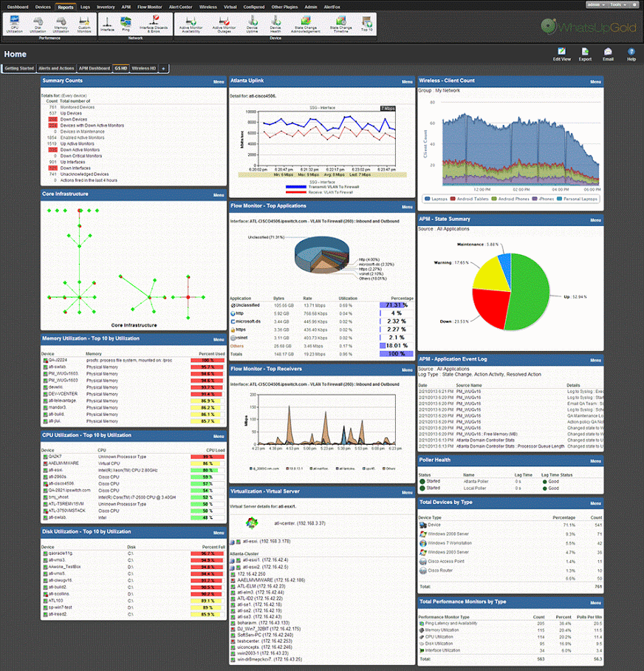Switch to the Flow Monitor menu
Viewport: 644px width, 671px height.
(149, 7)
